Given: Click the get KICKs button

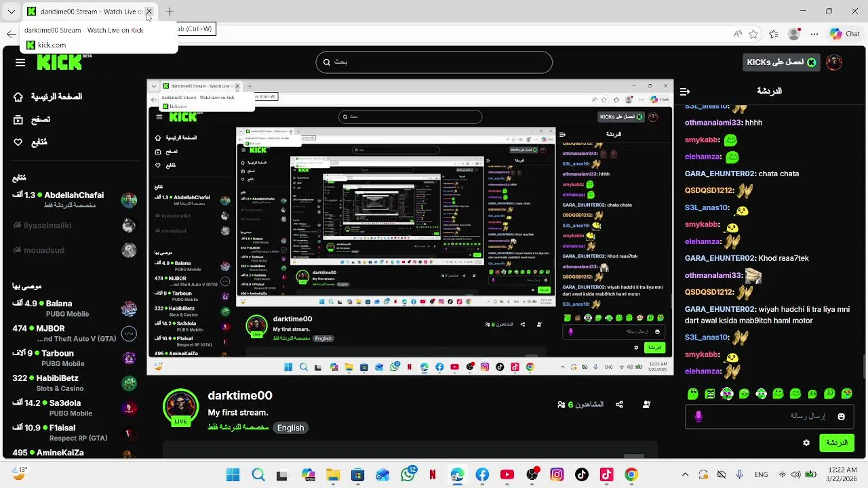Looking at the screenshot, I should point(780,62).
